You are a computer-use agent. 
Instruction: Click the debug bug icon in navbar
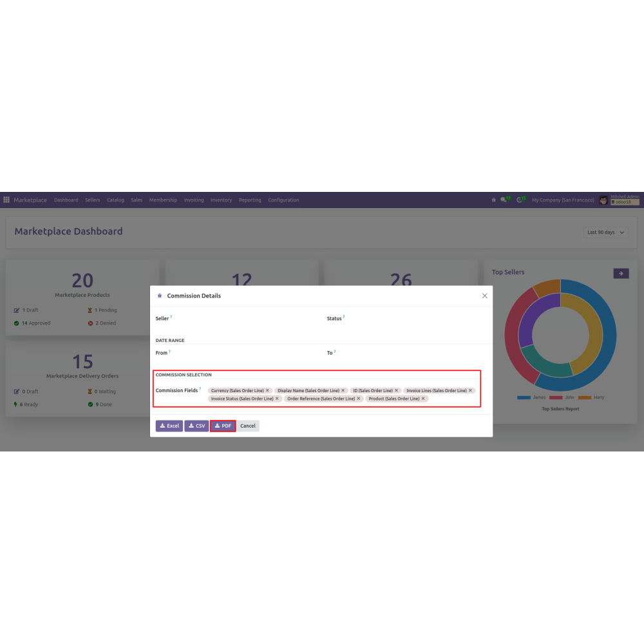[x=494, y=200]
